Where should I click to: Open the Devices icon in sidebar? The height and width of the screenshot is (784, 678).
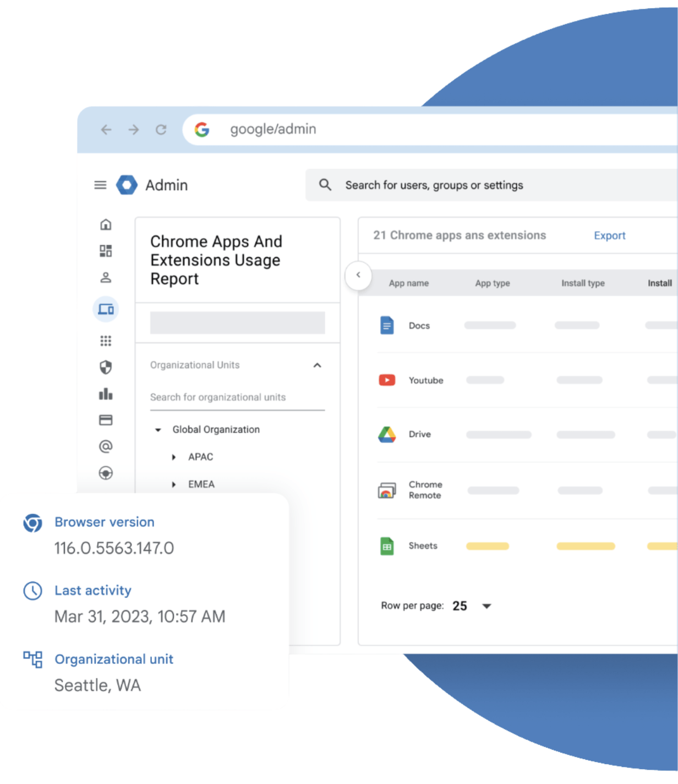[x=106, y=309]
